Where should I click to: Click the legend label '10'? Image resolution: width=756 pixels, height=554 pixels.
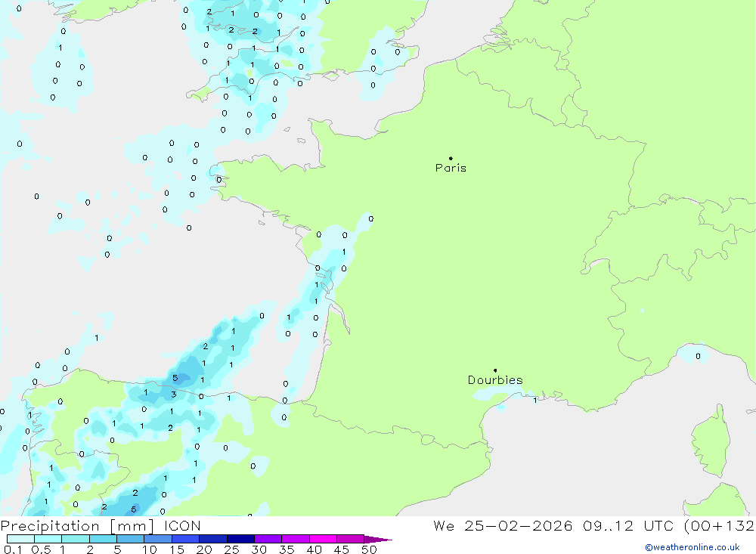pos(150,549)
